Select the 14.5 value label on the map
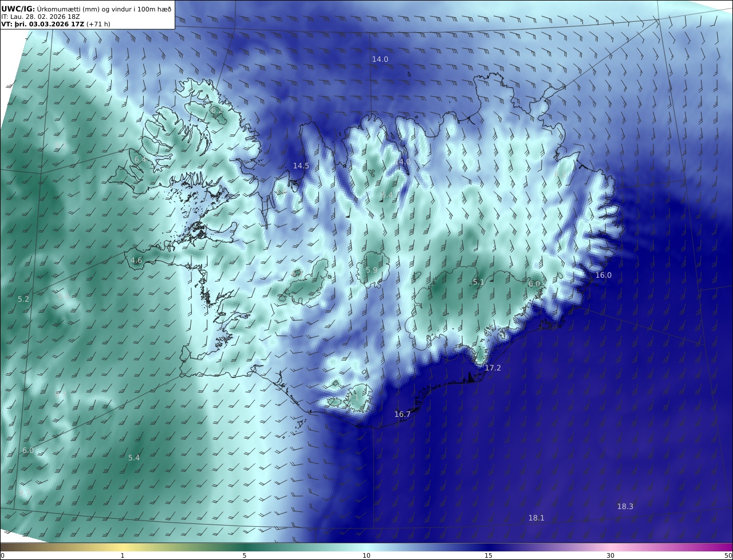 tap(301, 165)
